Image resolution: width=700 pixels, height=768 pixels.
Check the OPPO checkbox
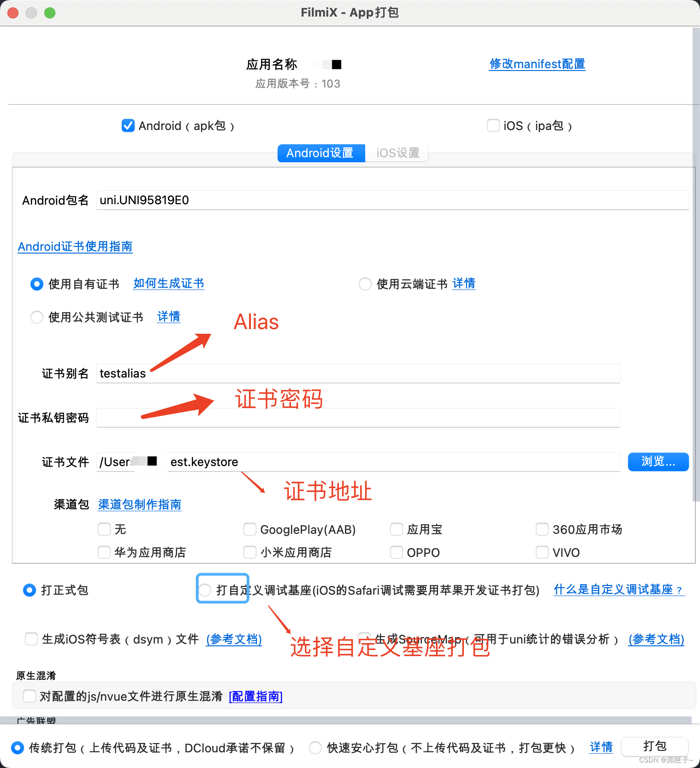point(397,552)
